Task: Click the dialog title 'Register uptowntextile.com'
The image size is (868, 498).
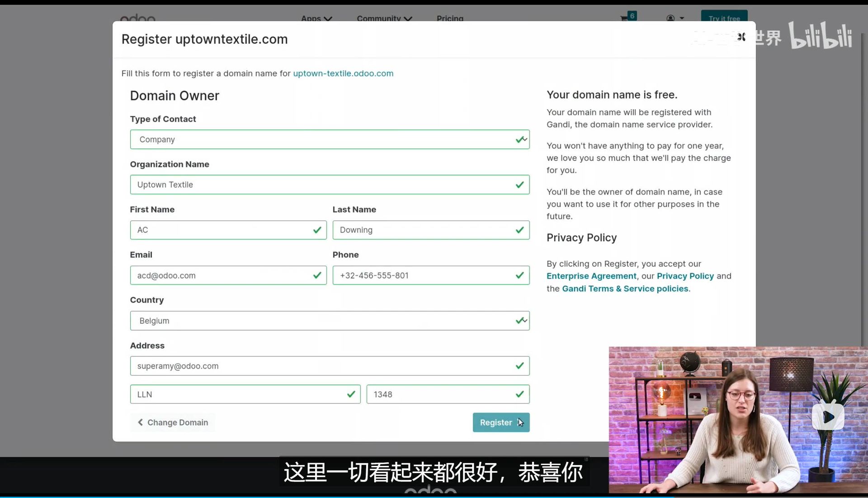Action: pos(204,39)
